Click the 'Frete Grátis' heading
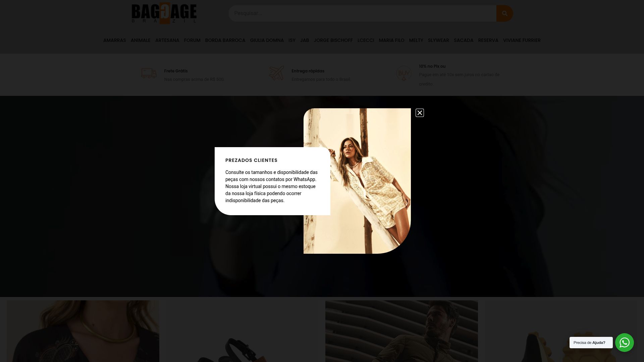Screen dimensions: 644x362 (x=176, y=71)
